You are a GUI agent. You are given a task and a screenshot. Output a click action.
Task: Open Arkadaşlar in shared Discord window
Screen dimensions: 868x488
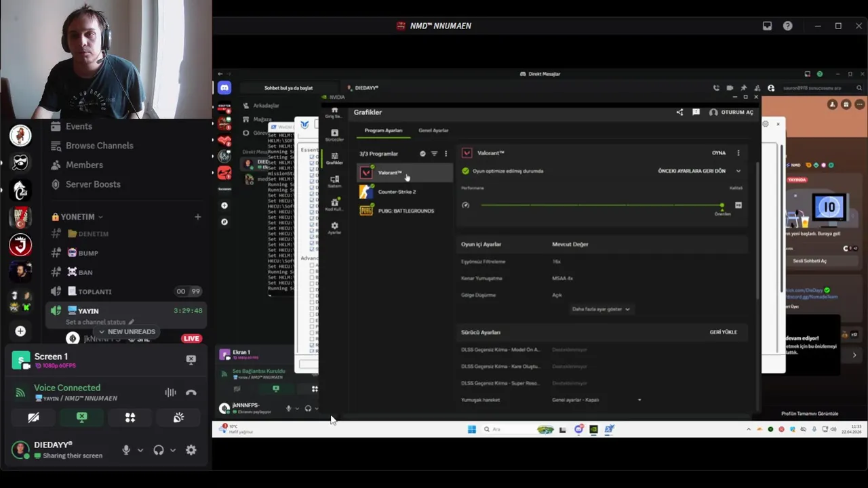[x=266, y=106]
